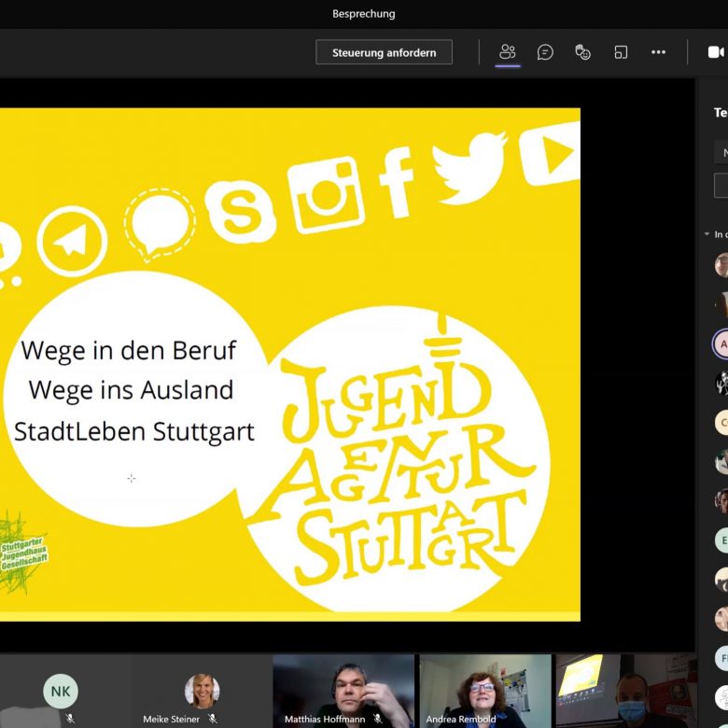Click the 'Wege ins Ausland' slide text
This screenshot has height=728, width=728.
[x=131, y=390]
